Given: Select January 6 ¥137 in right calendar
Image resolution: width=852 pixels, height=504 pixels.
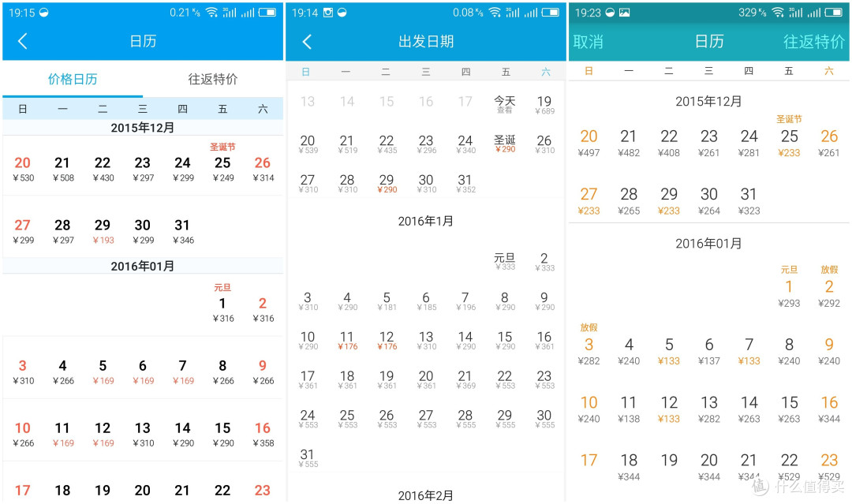Looking at the screenshot, I should tap(708, 352).
